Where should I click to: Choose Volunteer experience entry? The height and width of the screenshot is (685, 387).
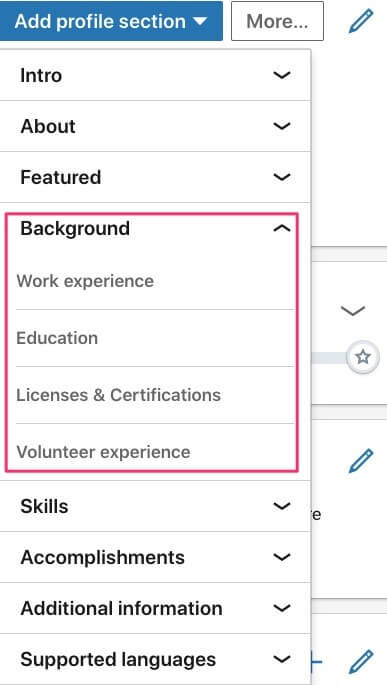coord(155,451)
